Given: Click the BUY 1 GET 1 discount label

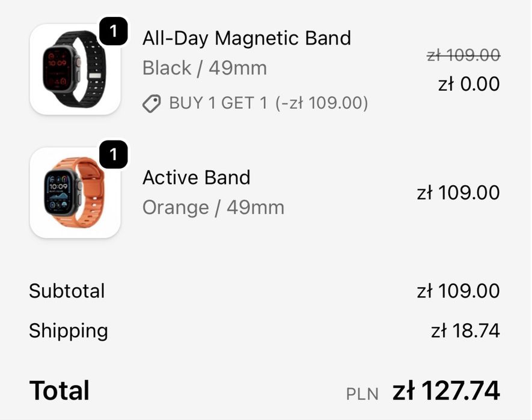Looking at the screenshot, I should 268,103.
